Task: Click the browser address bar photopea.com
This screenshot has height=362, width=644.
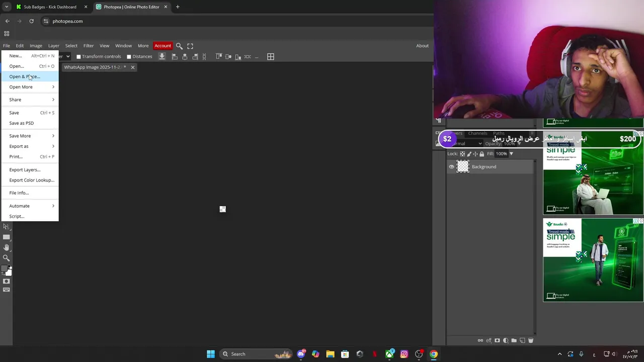Action: pos(67,21)
